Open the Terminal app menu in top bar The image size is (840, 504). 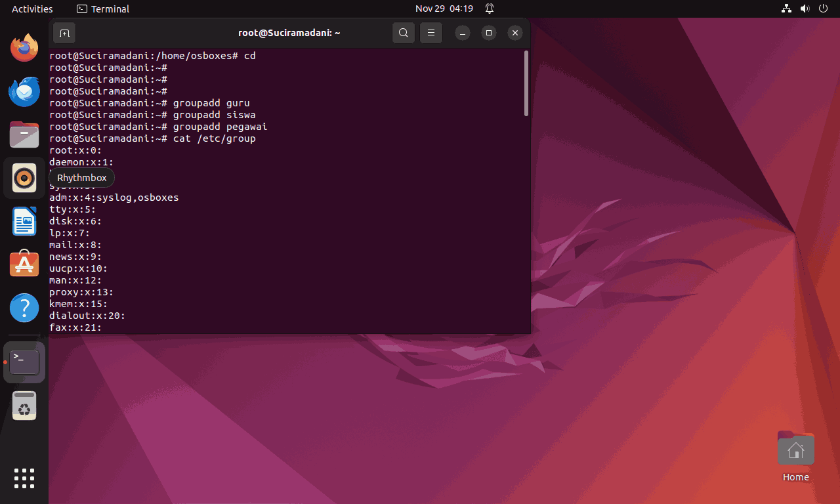tap(103, 9)
